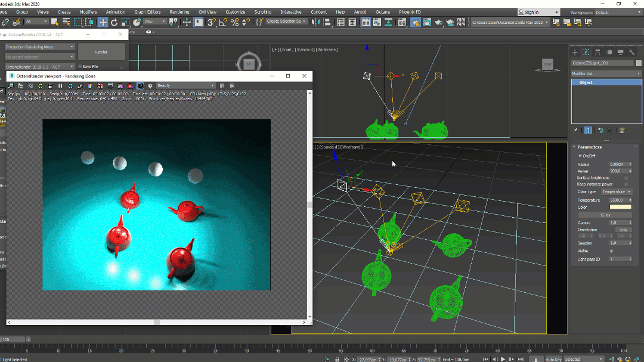
Task: Open Octane viewport settings gear icon
Action: point(150,86)
